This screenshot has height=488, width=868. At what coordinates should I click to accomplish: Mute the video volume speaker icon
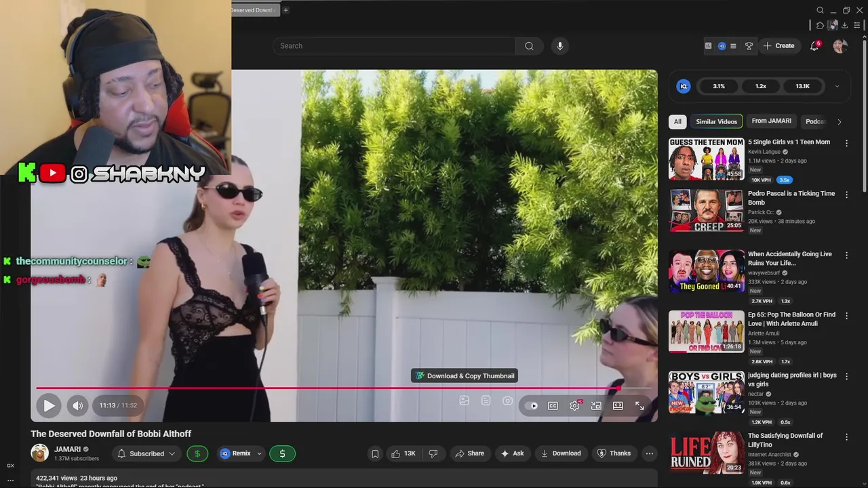(78, 405)
